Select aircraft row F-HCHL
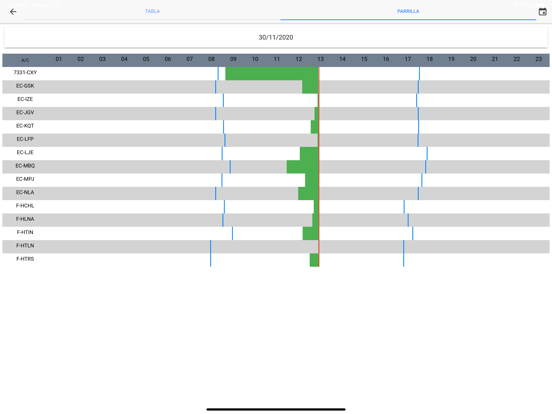552x414 pixels. pos(276,207)
